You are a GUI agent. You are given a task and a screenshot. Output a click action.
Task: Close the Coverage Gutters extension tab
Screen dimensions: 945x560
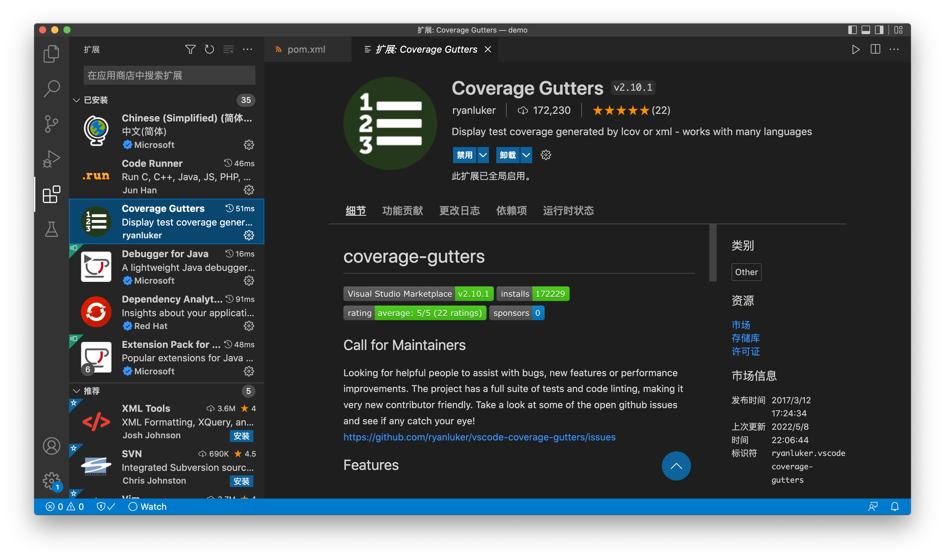[488, 49]
